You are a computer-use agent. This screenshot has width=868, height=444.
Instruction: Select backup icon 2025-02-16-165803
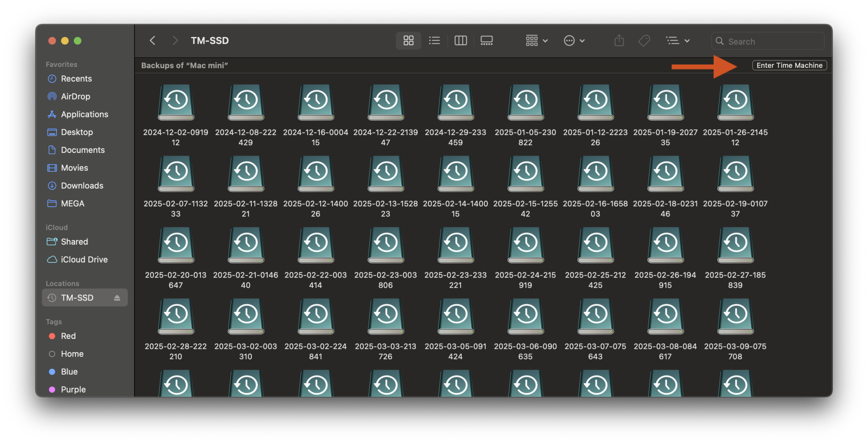(595, 174)
